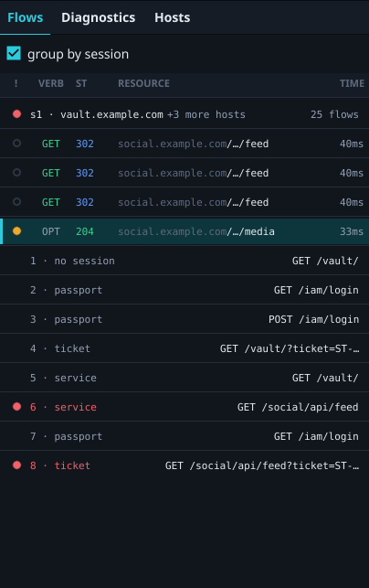This screenshot has height=588, width=369.
Task: Uncheck the group by session checkbox
Action: tap(14, 54)
